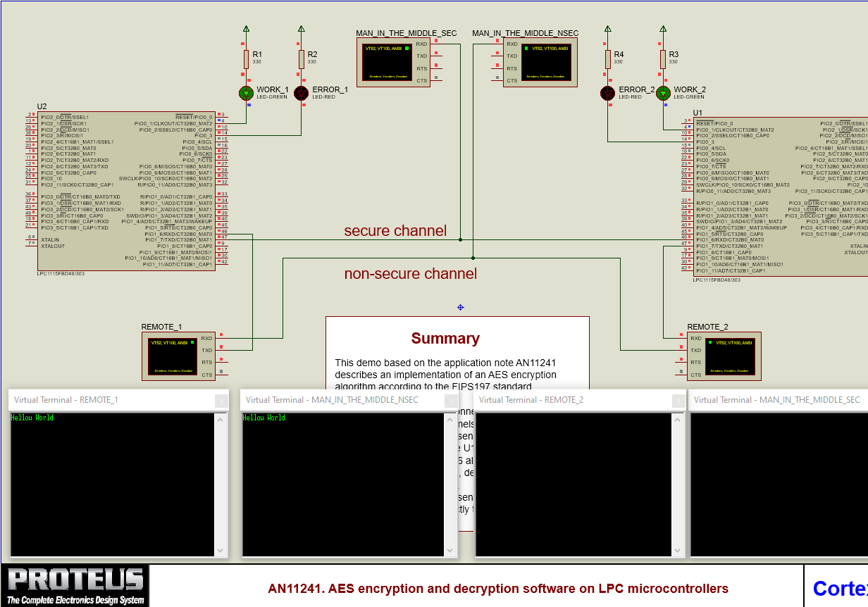Screen dimensions: 868x607
Task: Click the PROTEUS logo
Action: tap(74, 584)
